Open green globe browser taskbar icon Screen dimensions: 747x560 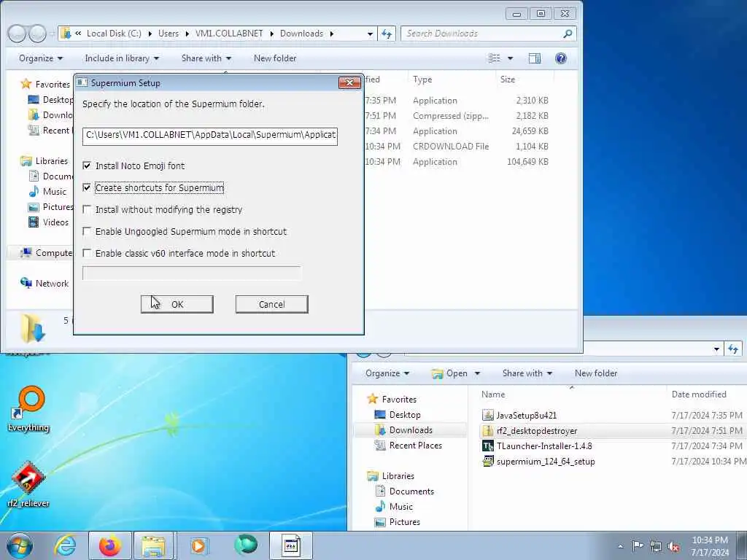[245, 545]
